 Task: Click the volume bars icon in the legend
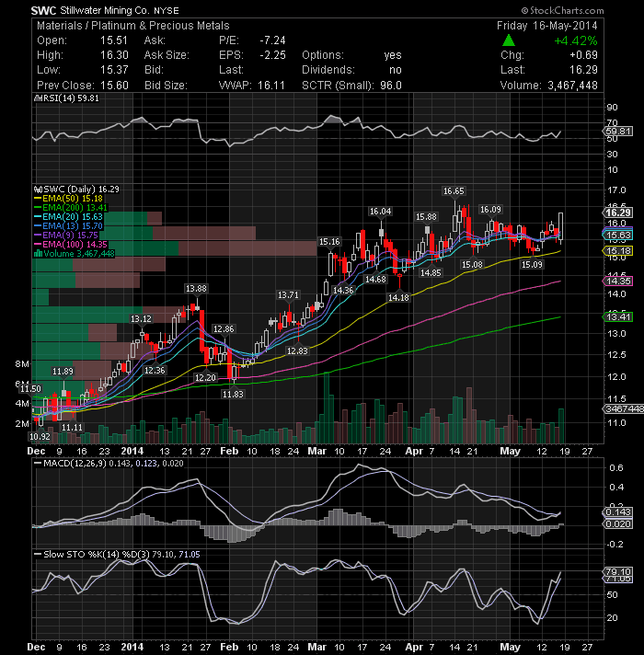tap(38, 254)
